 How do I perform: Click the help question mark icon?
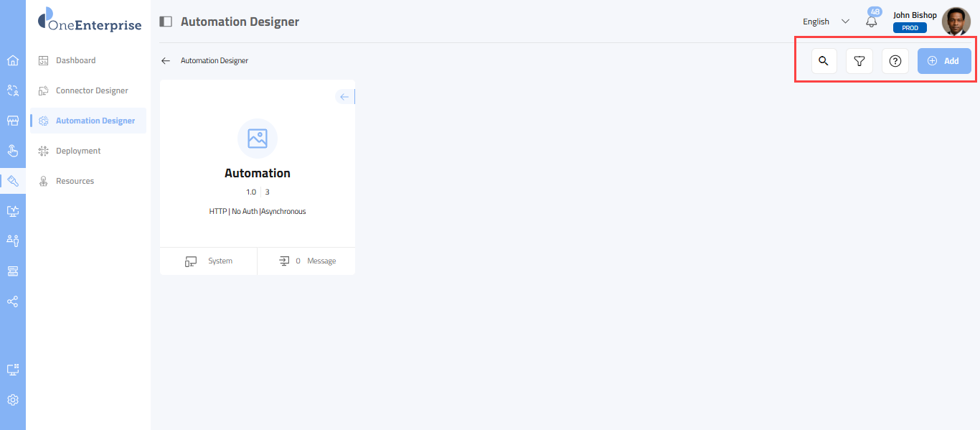(x=895, y=61)
